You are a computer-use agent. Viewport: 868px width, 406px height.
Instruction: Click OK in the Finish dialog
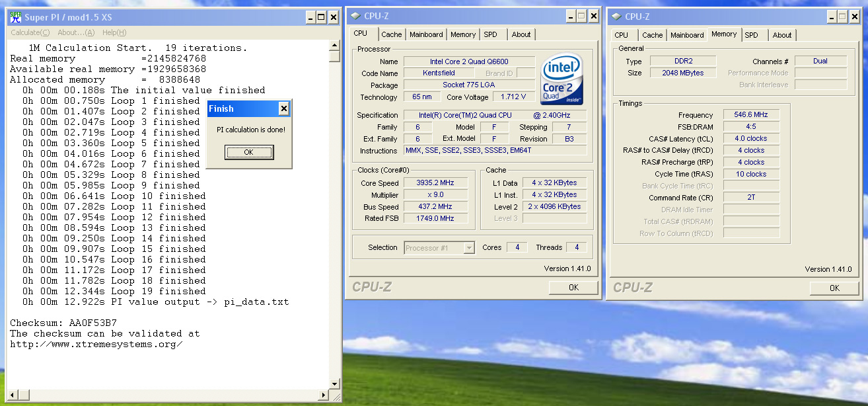click(x=249, y=152)
